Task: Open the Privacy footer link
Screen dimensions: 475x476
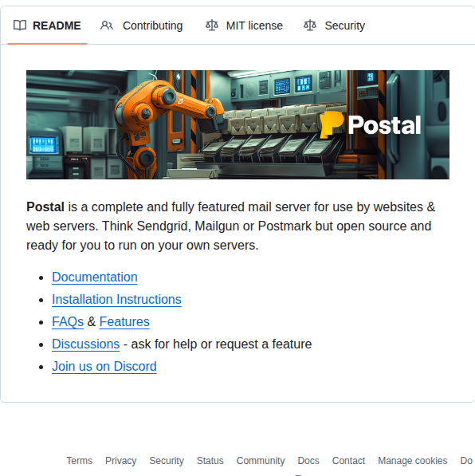Action: (121, 461)
